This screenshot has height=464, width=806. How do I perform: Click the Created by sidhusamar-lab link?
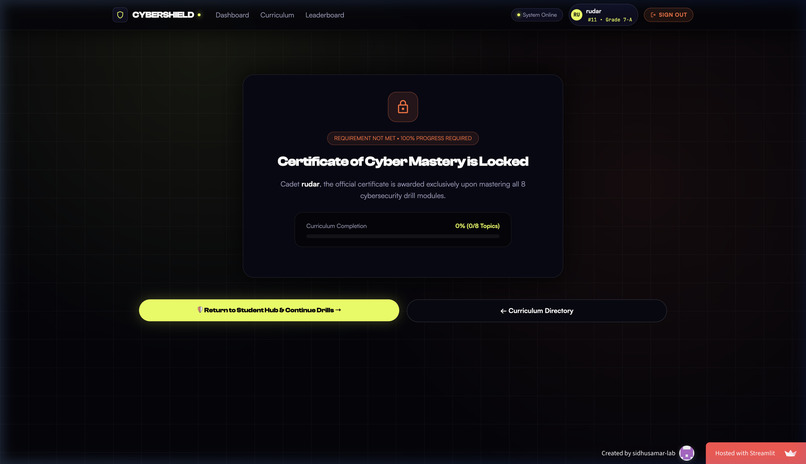coord(638,453)
